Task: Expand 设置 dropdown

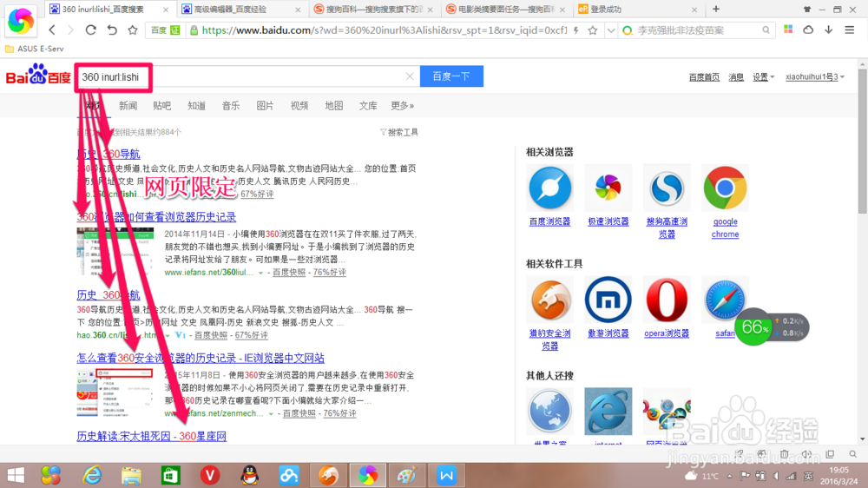Action: [x=763, y=77]
